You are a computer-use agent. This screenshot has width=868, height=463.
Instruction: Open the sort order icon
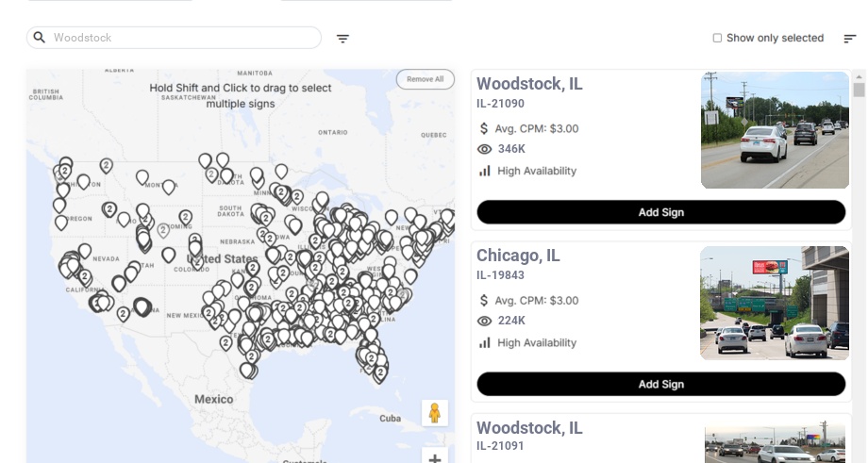pyautogui.click(x=850, y=38)
